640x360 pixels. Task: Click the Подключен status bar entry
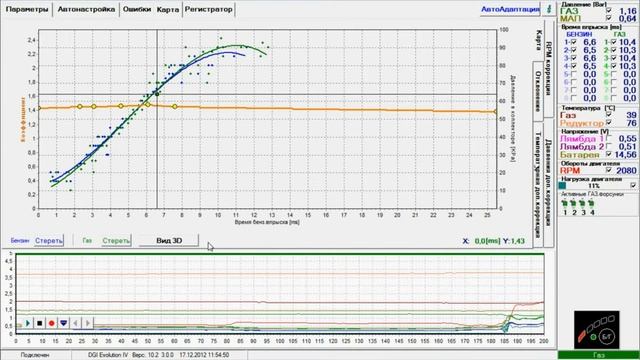35,355
